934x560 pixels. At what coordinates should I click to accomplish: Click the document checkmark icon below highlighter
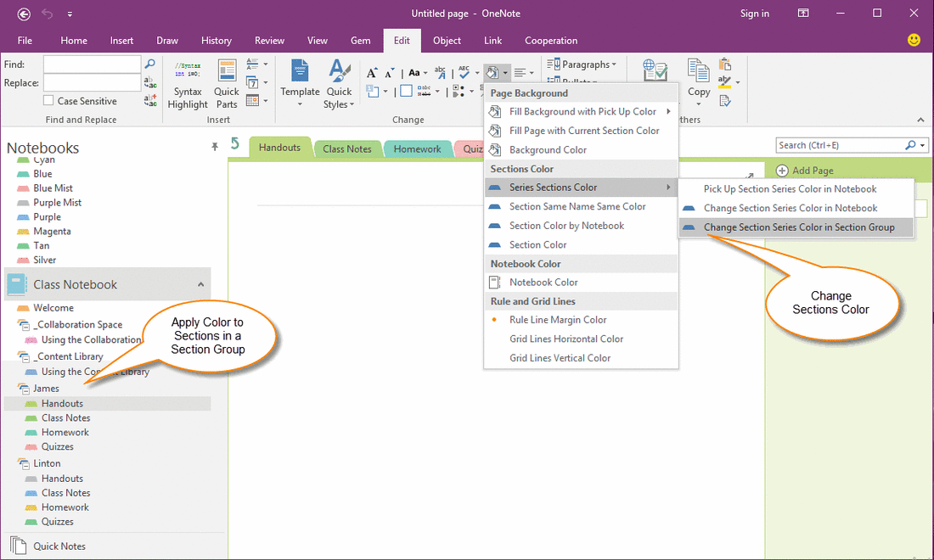pos(725,101)
